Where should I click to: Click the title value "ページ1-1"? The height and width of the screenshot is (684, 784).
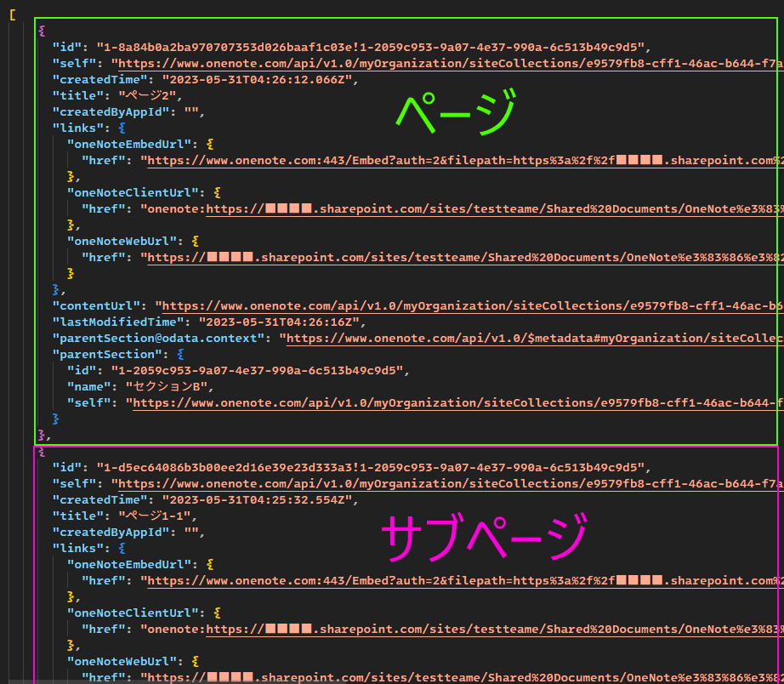155,516
